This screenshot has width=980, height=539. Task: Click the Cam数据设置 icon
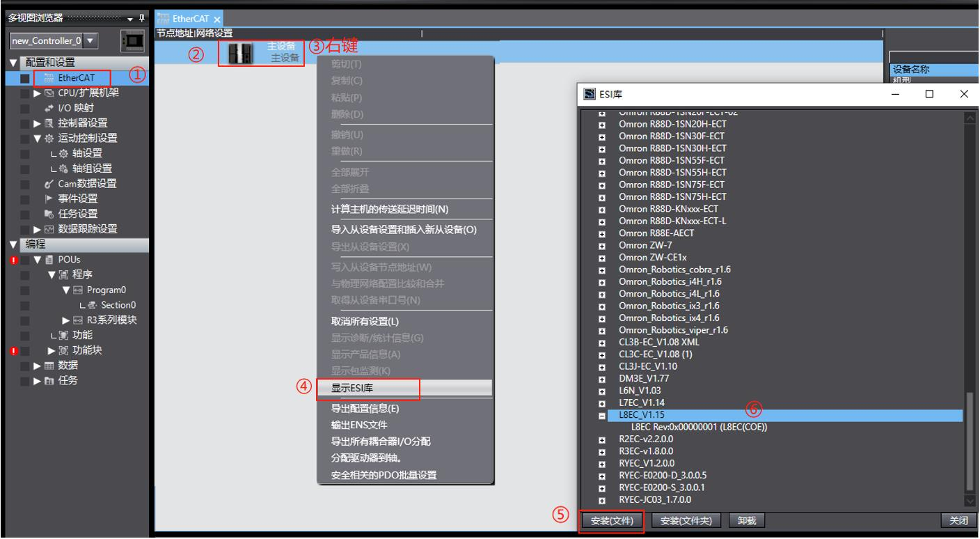[x=48, y=184]
